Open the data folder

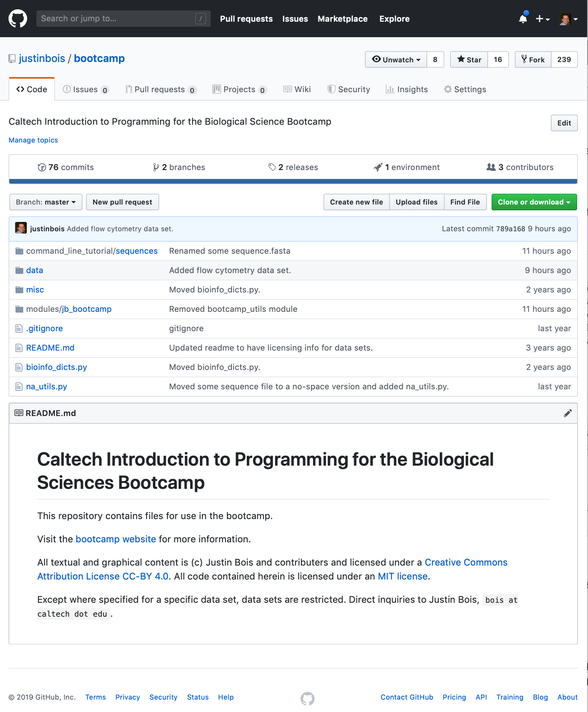click(x=34, y=270)
